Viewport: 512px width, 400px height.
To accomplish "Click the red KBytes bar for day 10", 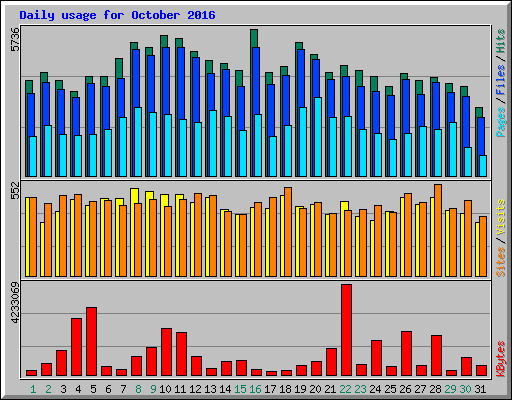I will (x=166, y=352).
